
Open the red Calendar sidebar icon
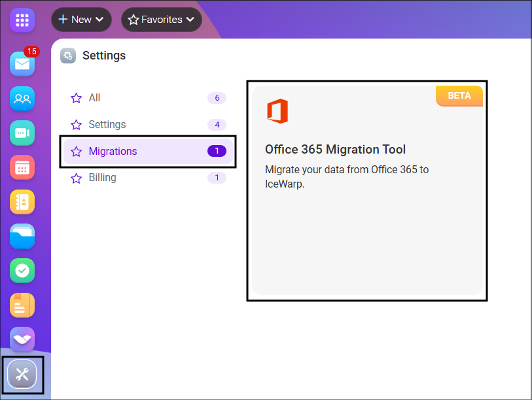click(x=22, y=168)
